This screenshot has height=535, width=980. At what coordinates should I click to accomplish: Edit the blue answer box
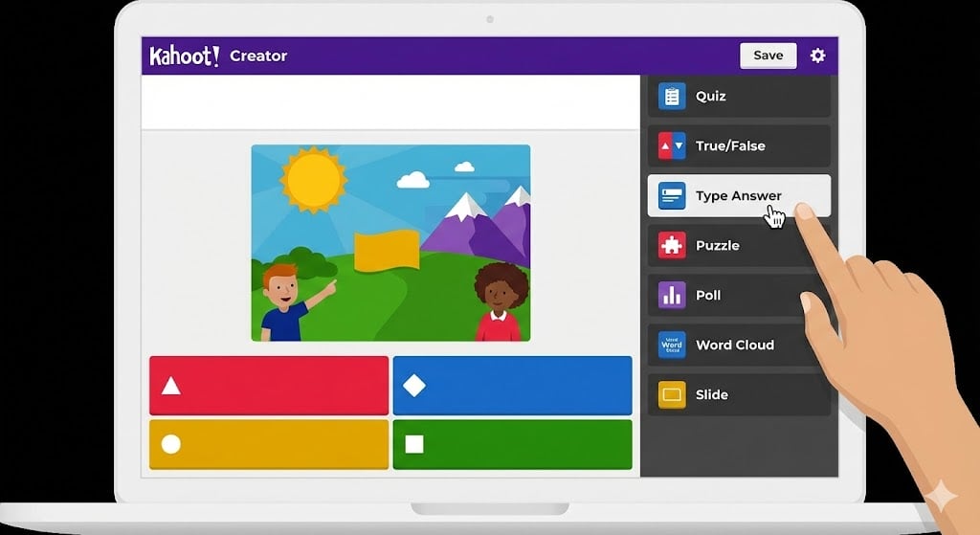(513, 386)
